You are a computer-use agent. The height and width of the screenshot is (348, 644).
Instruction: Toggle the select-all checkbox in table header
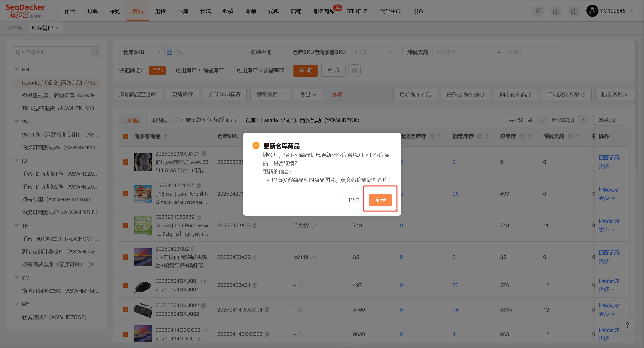[x=126, y=136]
